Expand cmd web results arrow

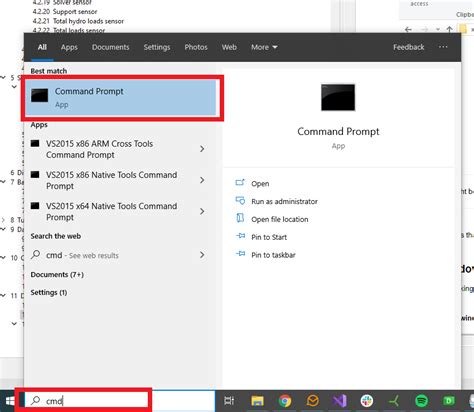202,255
